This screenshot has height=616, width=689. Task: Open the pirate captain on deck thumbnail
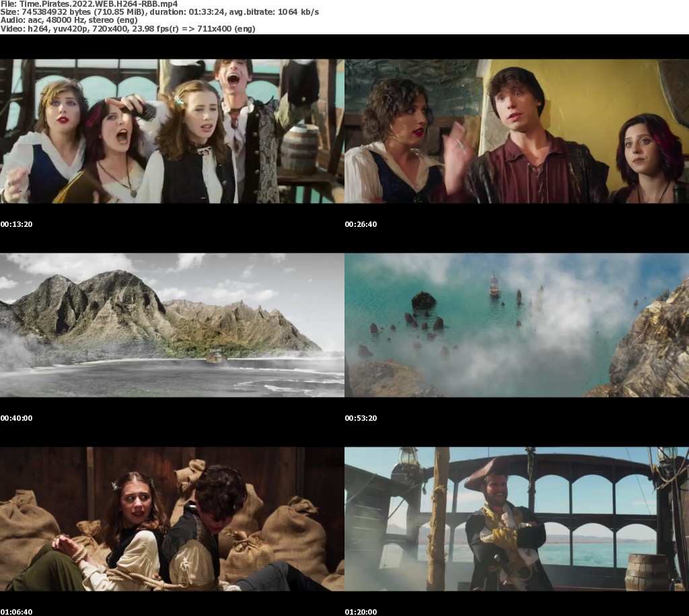pyautogui.click(x=517, y=518)
